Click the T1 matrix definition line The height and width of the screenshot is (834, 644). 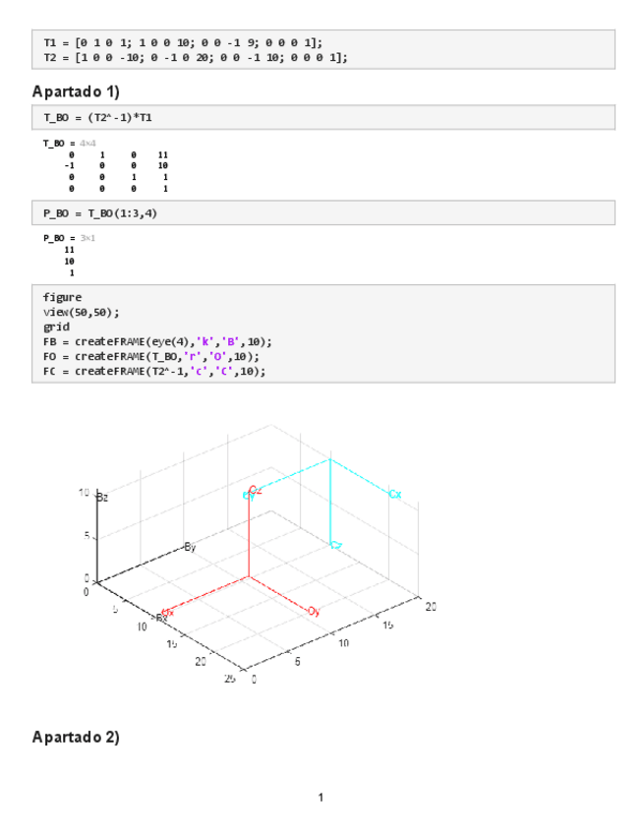point(182,43)
